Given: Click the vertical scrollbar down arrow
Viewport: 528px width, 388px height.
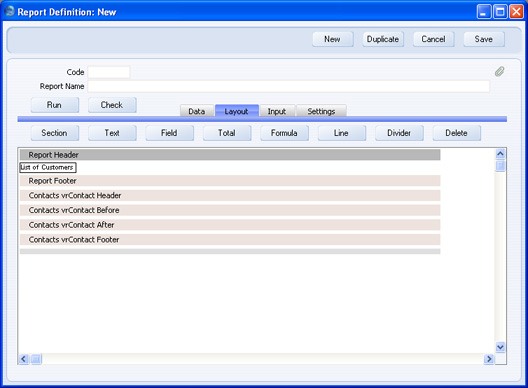Looking at the screenshot, I should click(x=500, y=347).
